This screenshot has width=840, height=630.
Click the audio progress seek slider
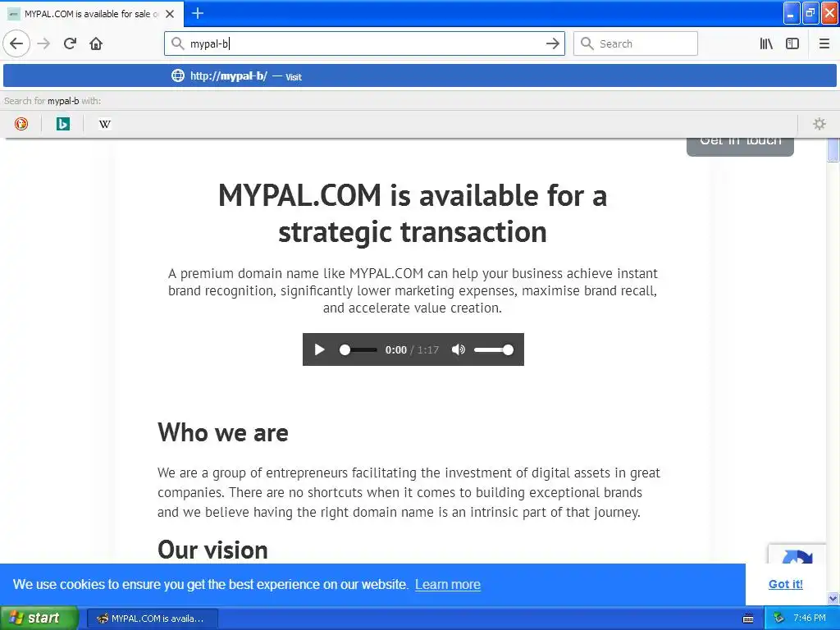pyautogui.click(x=358, y=349)
